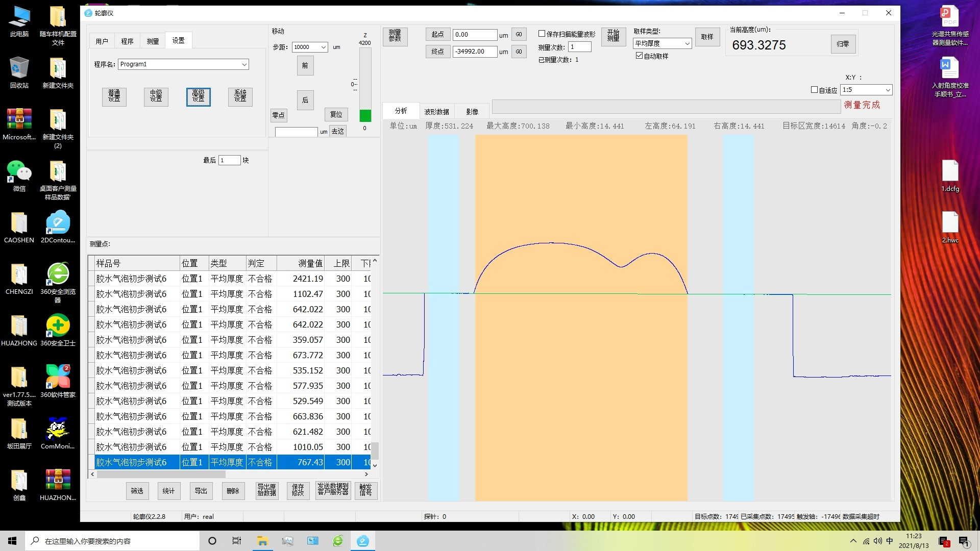The image size is (980, 551).
Task: Open 1.dcfg file on desktop
Action: [x=950, y=172]
